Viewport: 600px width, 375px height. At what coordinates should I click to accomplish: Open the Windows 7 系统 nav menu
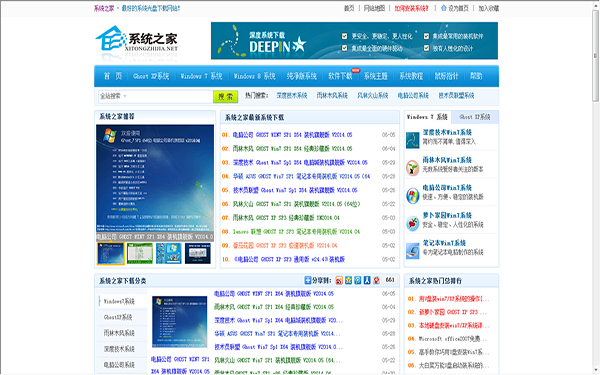tap(201, 76)
